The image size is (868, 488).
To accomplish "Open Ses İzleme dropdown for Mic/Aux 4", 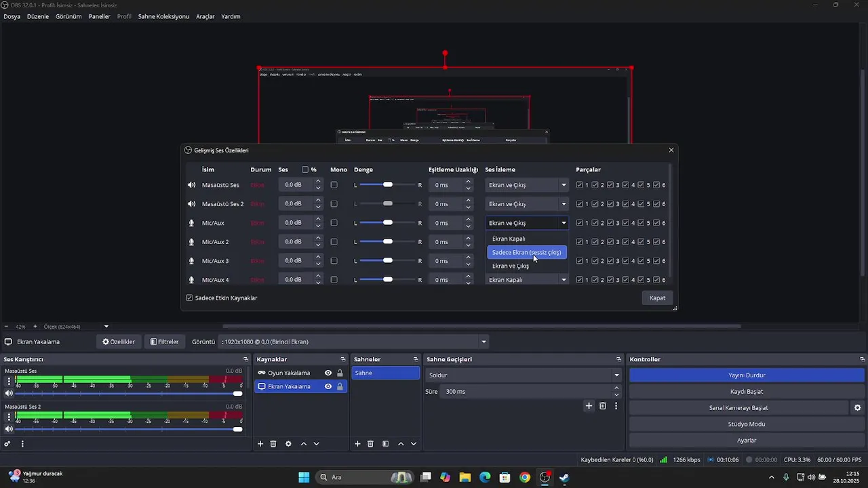I will click(x=527, y=280).
